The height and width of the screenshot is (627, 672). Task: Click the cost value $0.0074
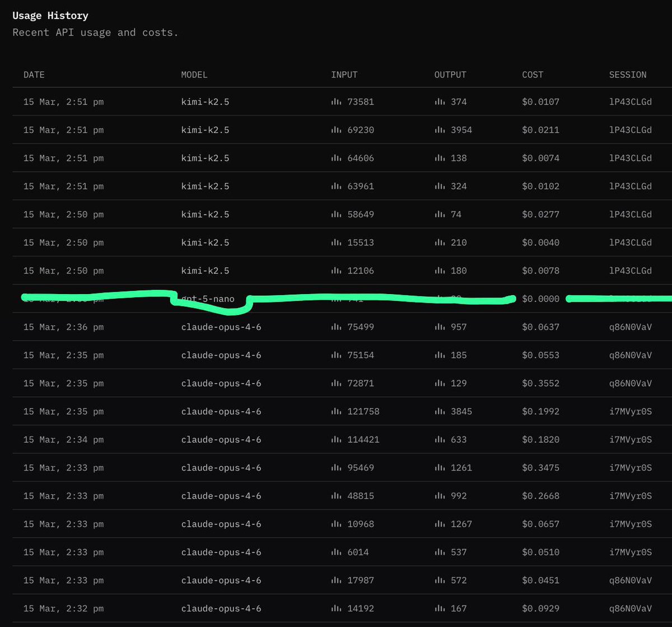click(541, 158)
